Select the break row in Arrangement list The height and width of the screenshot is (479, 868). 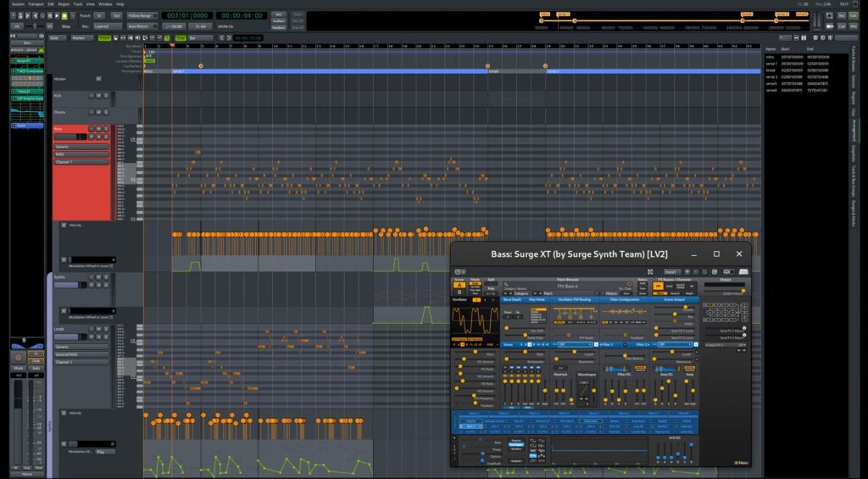770,69
